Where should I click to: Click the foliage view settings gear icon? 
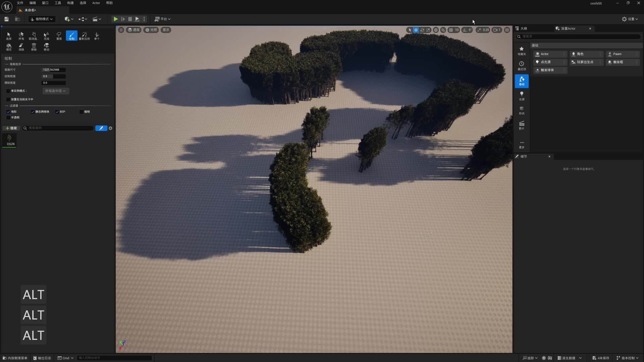coord(110,128)
